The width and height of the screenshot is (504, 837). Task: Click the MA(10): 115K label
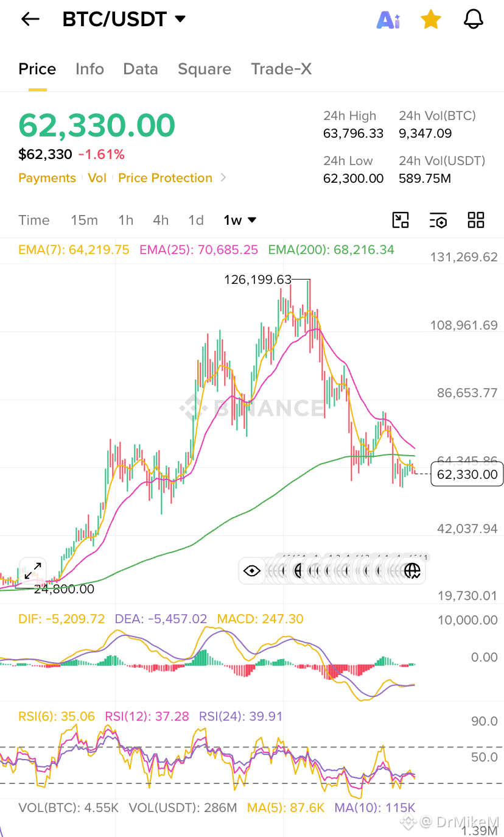[374, 808]
